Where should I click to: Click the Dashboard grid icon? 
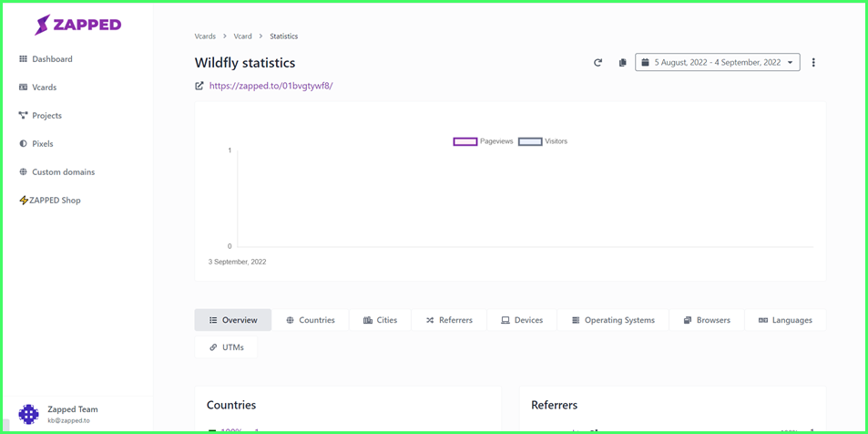24,58
